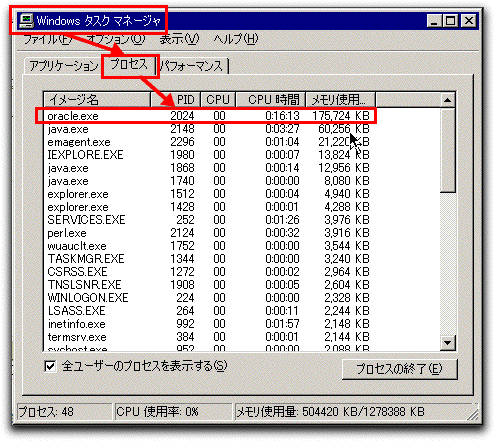The image size is (495, 441).
Task: Select the emagent.exe process
Action: pyautogui.click(x=208, y=142)
